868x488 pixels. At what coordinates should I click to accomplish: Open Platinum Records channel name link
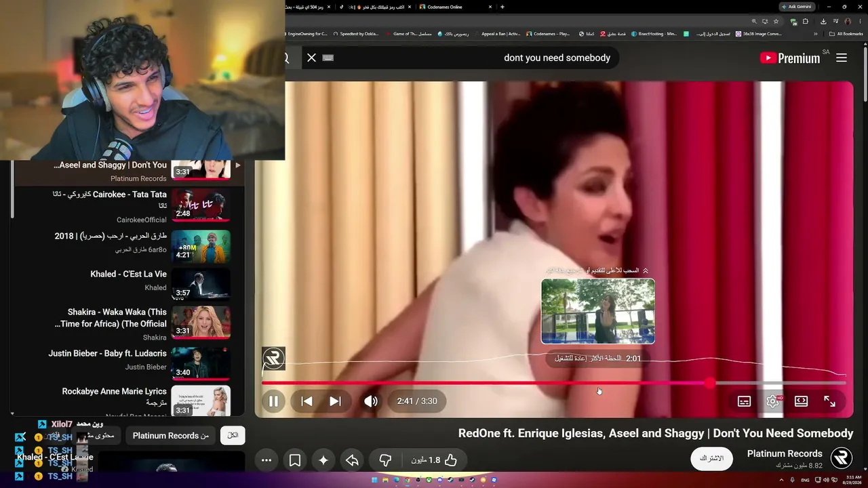coord(785,453)
